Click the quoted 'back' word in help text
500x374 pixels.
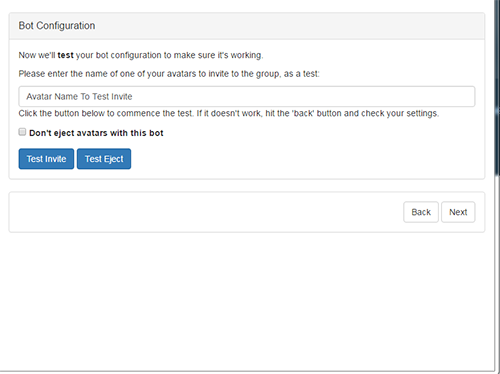pos(303,114)
